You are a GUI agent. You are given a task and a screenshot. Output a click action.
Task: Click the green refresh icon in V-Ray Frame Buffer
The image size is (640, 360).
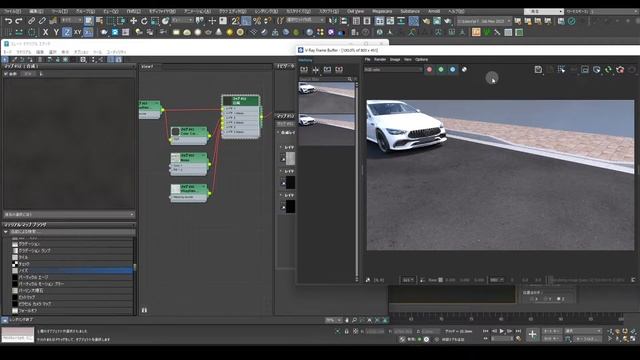pos(608,70)
